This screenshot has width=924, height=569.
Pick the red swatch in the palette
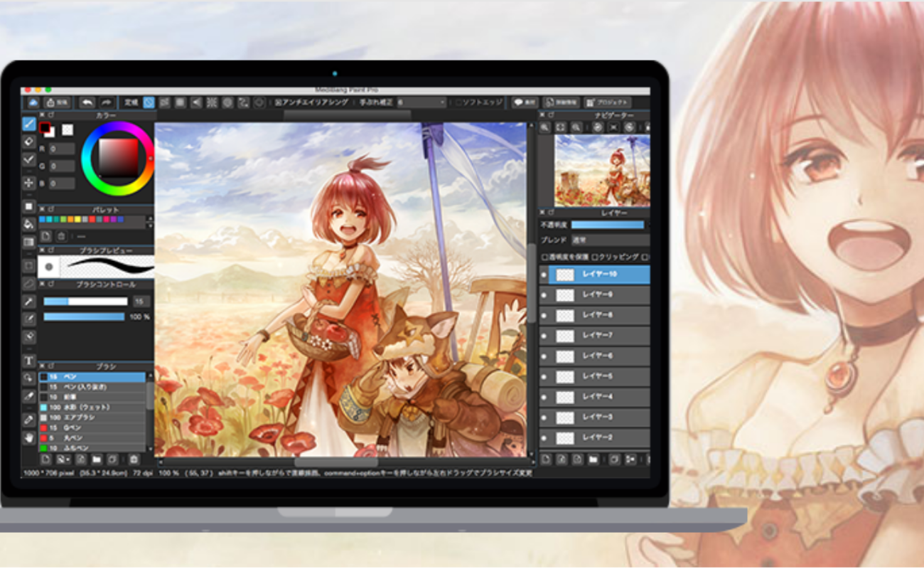click(92, 220)
